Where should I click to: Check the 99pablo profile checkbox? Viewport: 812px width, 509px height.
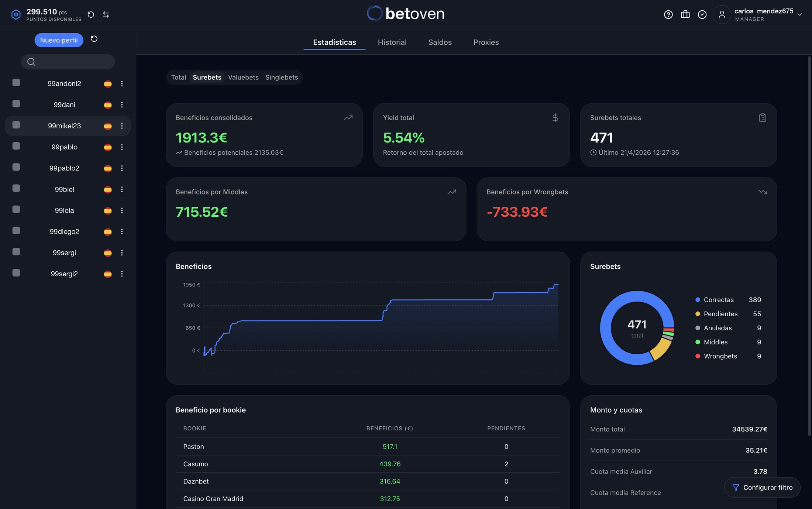click(x=16, y=146)
